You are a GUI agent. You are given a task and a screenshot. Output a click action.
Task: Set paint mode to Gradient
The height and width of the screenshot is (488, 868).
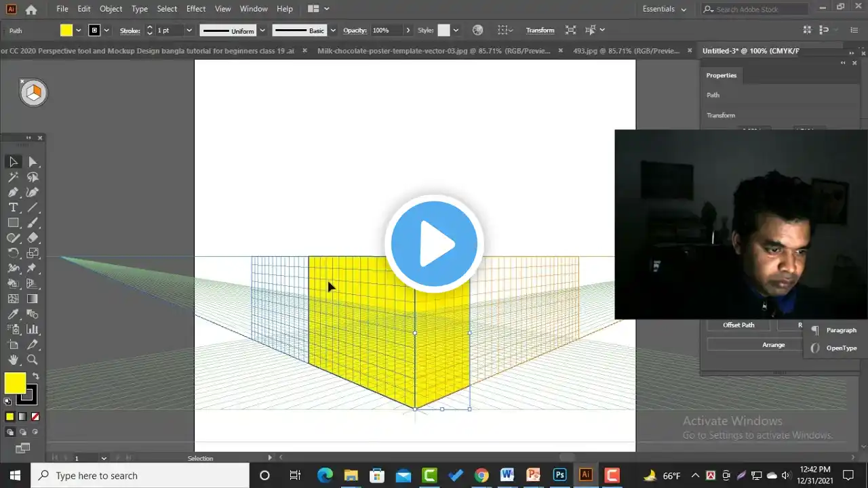click(x=22, y=417)
